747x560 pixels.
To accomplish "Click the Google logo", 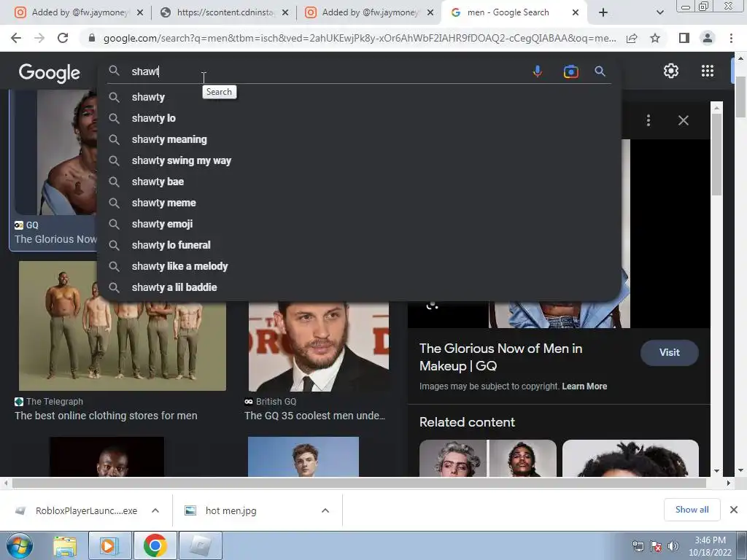I will pos(50,73).
